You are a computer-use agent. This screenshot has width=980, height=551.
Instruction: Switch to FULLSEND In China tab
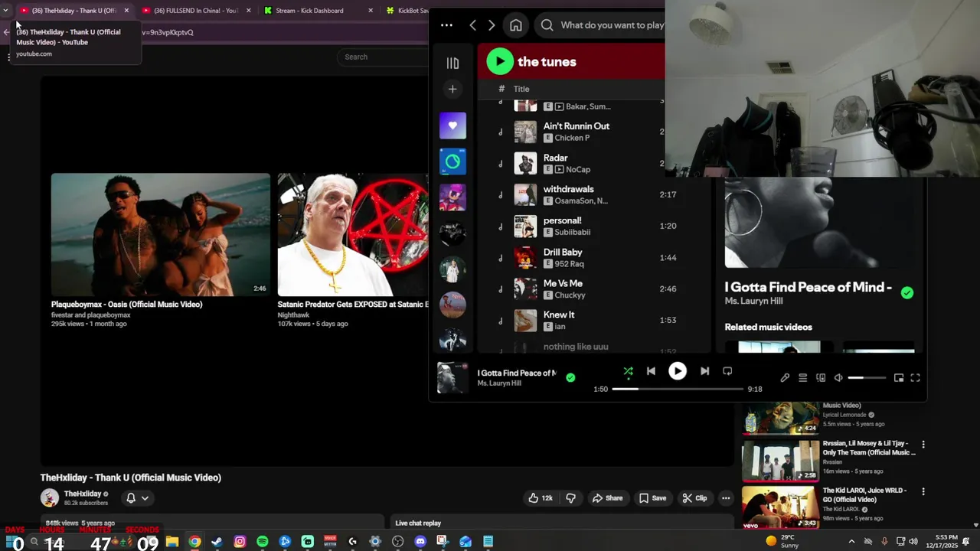(197, 11)
